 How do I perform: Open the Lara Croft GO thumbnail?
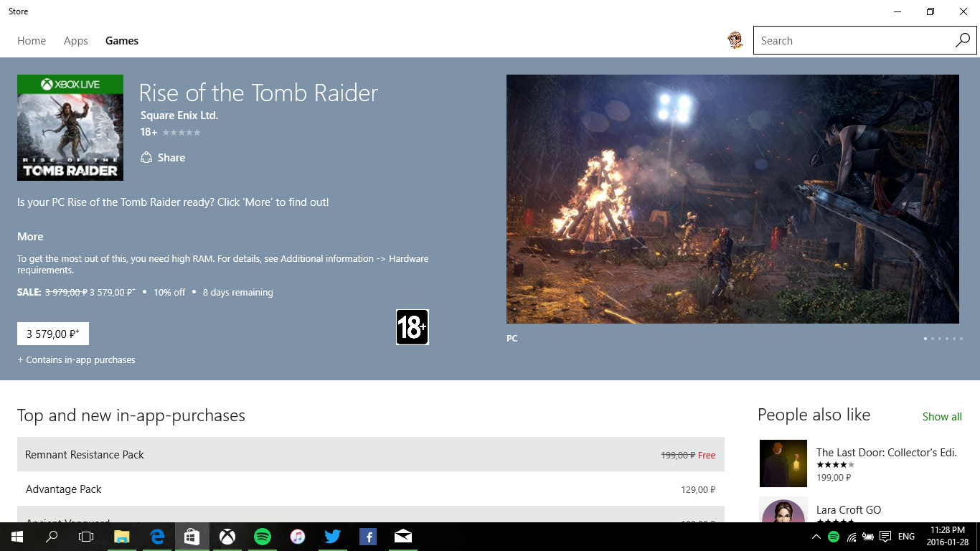(x=783, y=509)
